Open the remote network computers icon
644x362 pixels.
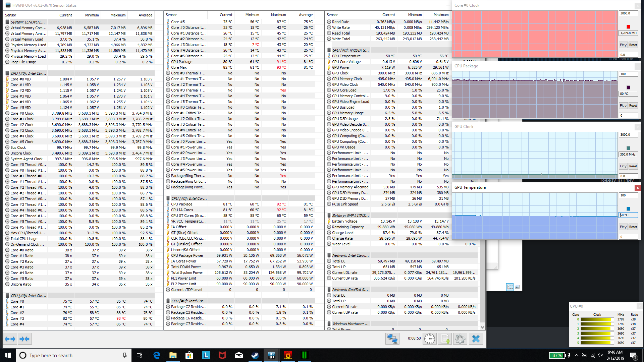click(x=392, y=339)
